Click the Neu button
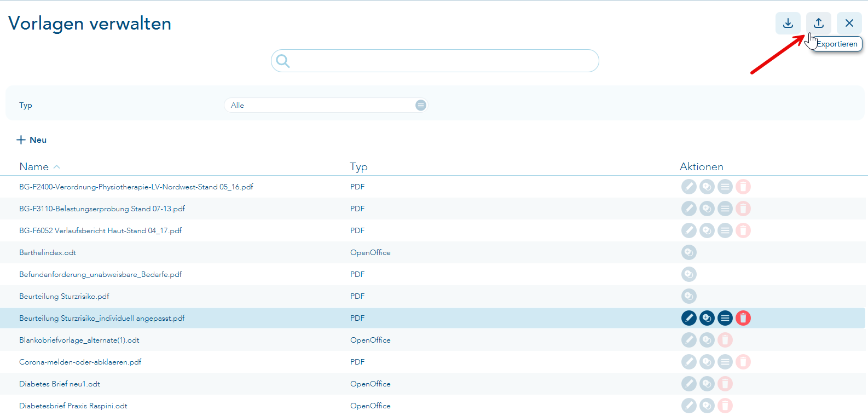868x416 pixels. (32, 140)
